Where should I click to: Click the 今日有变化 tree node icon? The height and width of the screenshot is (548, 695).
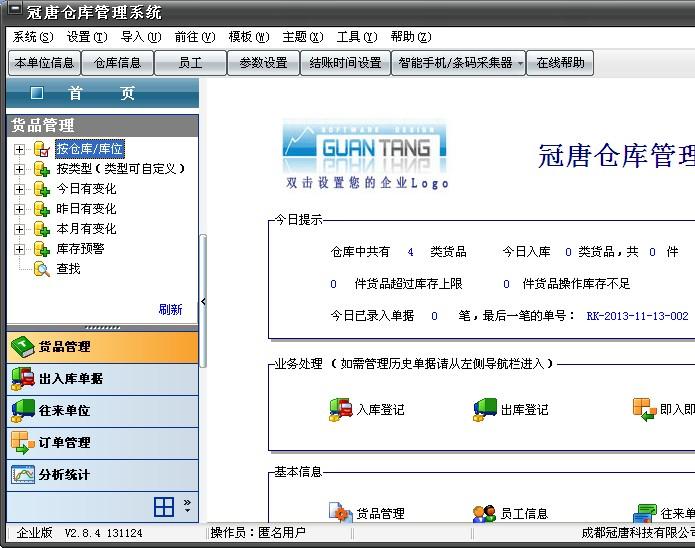point(42,189)
